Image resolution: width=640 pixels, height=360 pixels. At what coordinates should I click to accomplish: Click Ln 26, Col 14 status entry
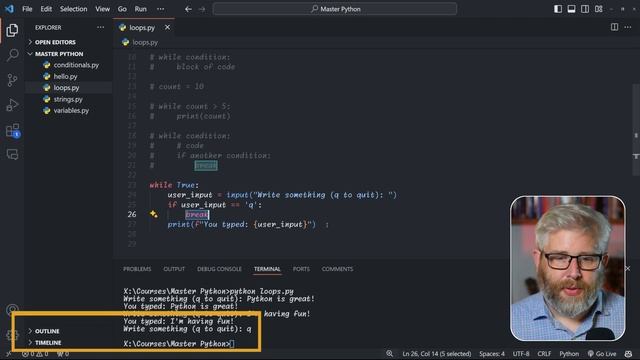(x=436, y=354)
